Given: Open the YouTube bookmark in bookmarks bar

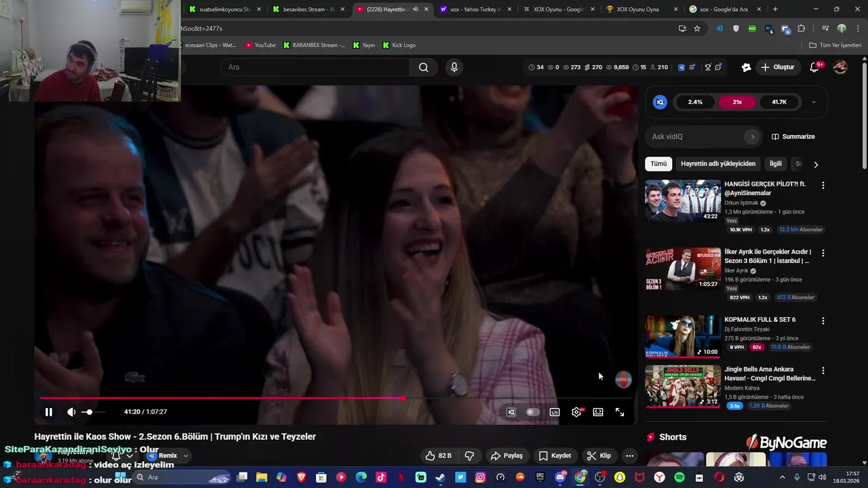Looking at the screenshot, I should tap(260, 45).
